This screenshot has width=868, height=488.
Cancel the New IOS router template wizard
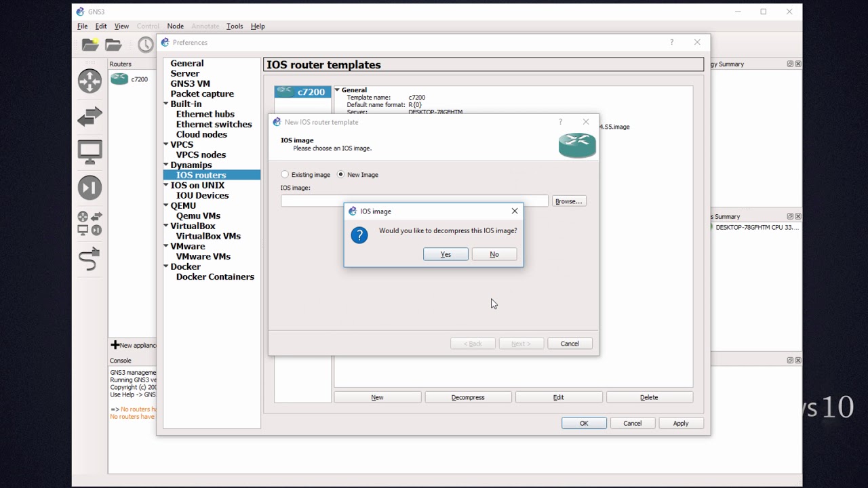(x=570, y=344)
